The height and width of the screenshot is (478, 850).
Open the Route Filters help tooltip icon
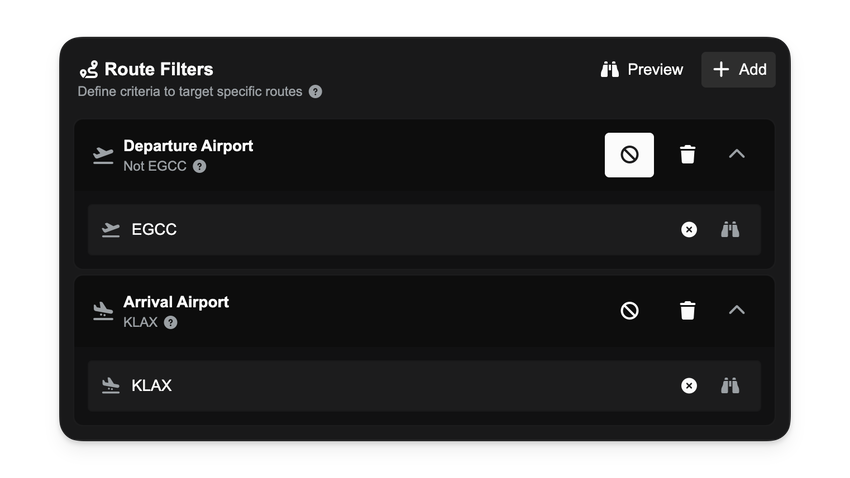coord(315,92)
